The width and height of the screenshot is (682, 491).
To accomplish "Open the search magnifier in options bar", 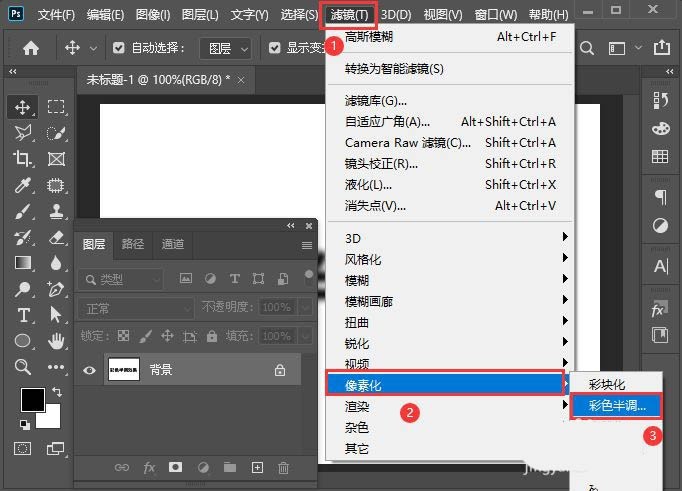I will (x=587, y=48).
